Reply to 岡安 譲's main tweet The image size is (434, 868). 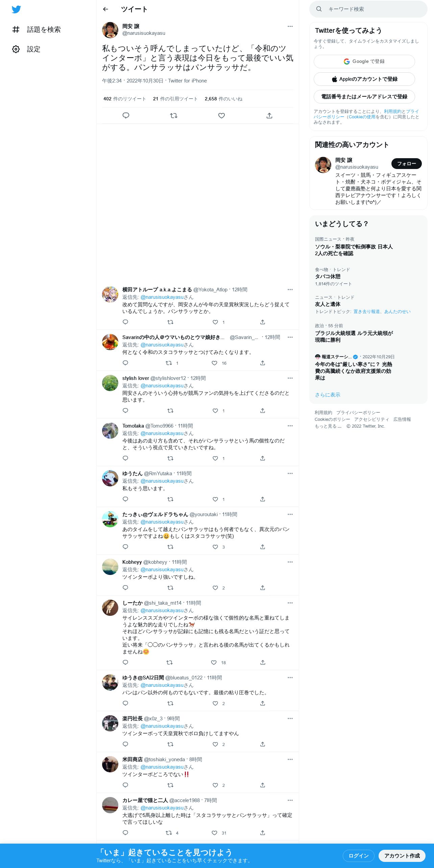coord(126,116)
